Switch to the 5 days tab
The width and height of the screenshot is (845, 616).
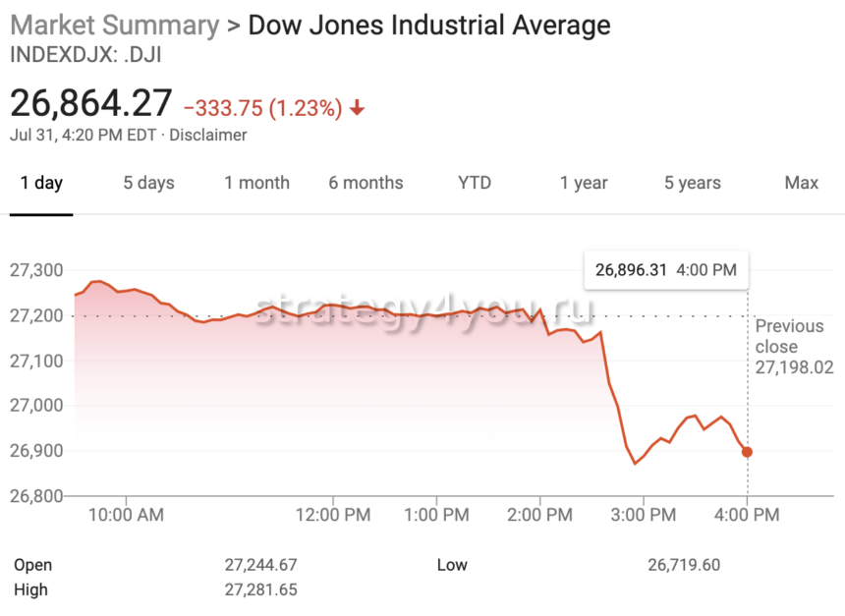(148, 183)
